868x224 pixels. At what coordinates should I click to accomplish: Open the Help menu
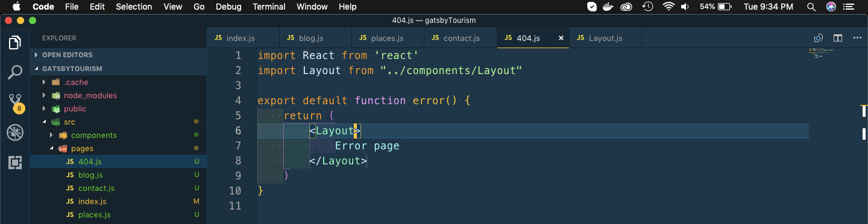348,7
